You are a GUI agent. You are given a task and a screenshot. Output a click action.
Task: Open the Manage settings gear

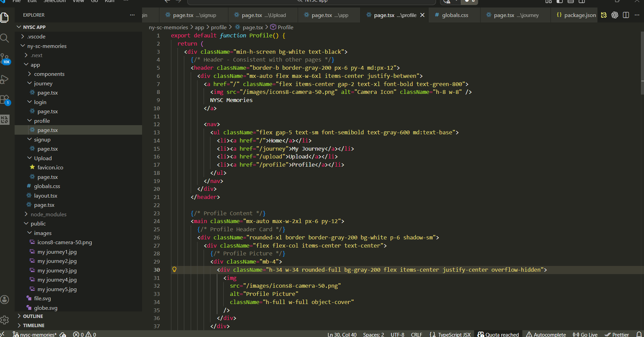pyautogui.click(x=5, y=320)
